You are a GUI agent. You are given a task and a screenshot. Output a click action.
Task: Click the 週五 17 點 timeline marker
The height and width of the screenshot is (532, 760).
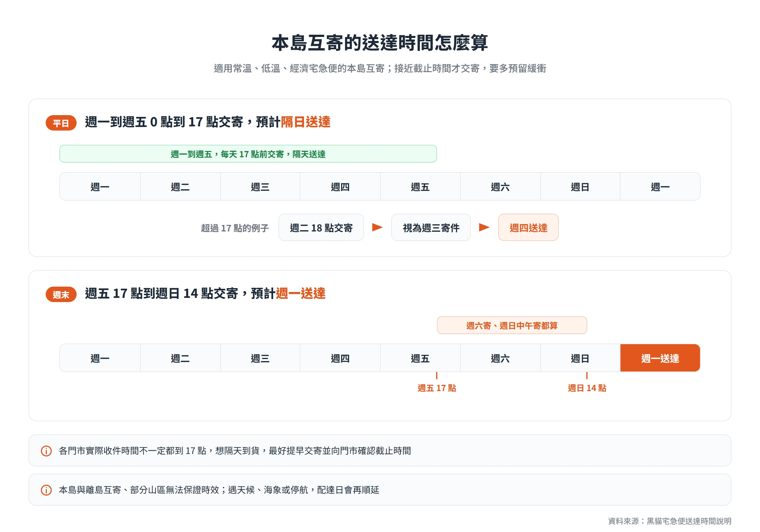[x=437, y=388]
